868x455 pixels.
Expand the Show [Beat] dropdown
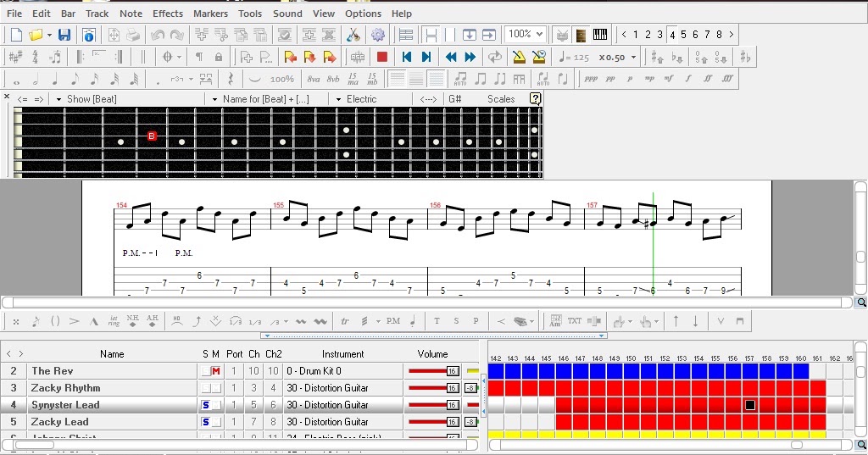58,99
